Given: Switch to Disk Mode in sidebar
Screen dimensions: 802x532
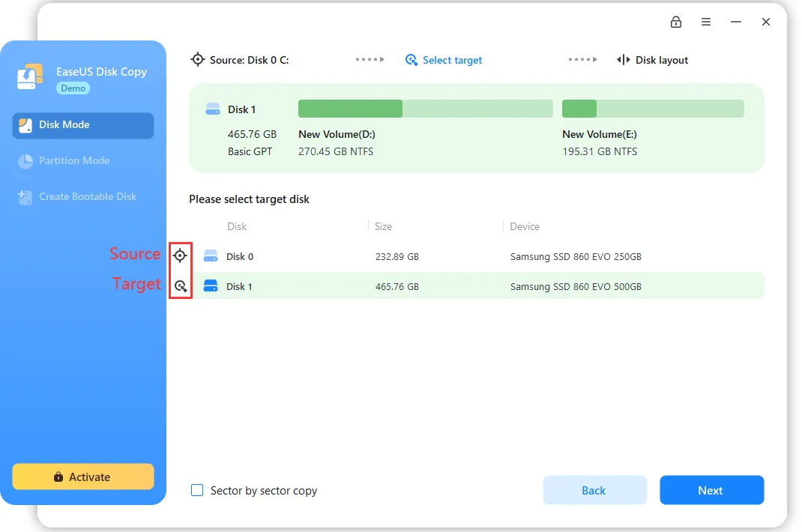Looking at the screenshot, I should click(82, 125).
